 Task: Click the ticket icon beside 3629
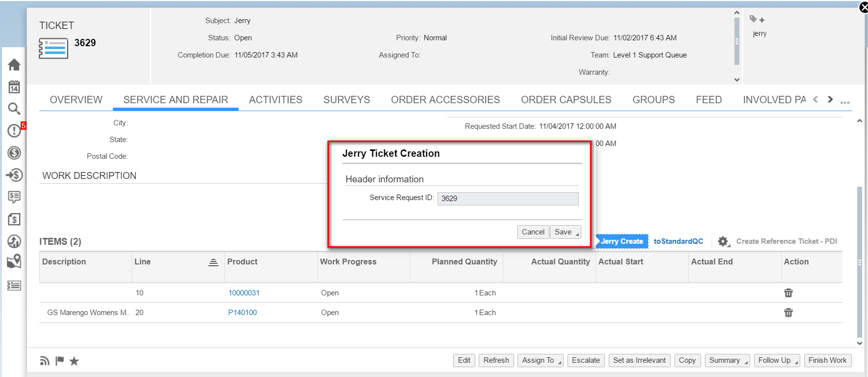click(53, 49)
